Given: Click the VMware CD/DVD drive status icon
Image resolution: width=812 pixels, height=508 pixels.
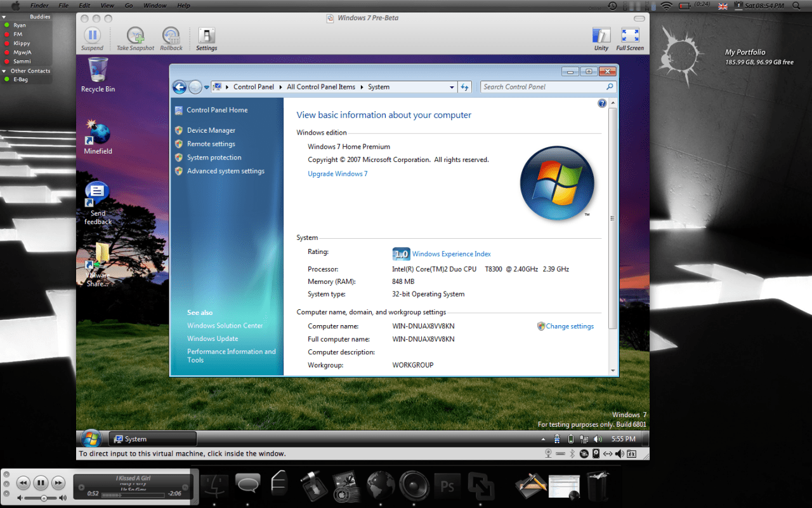Looking at the screenshot, I should click(584, 453).
